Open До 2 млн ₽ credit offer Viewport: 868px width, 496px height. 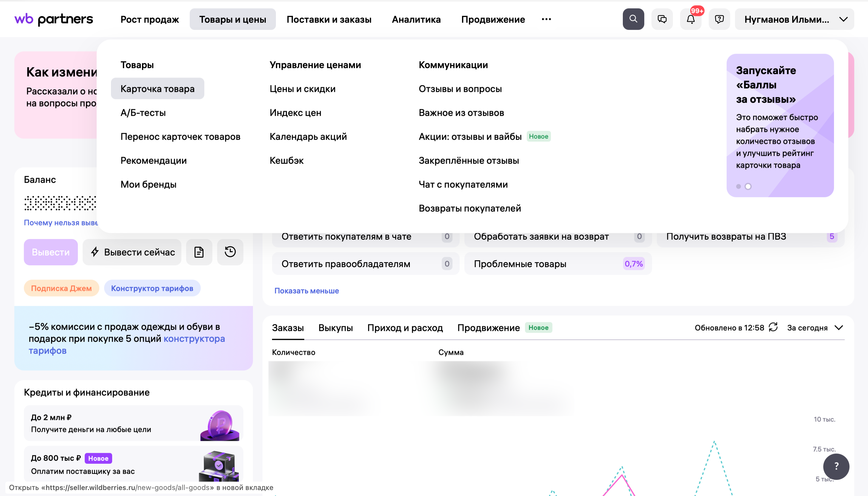coord(133,423)
